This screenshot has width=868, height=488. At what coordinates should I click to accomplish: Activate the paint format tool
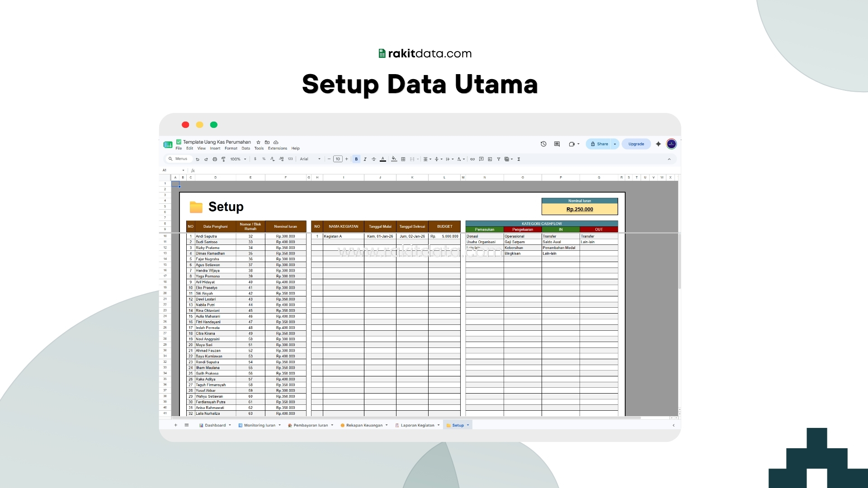tap(223, 159)
